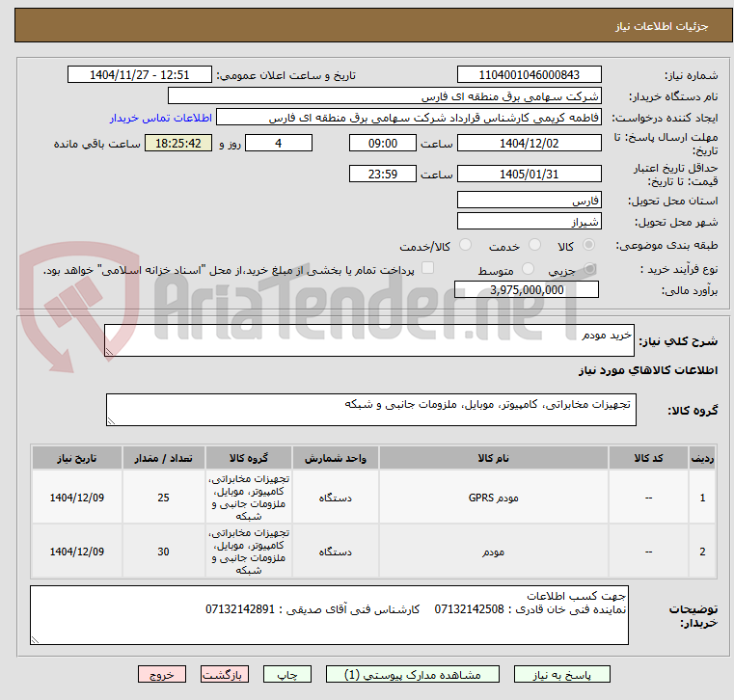Click the deadline time field 09:00

tap(383, 143)
